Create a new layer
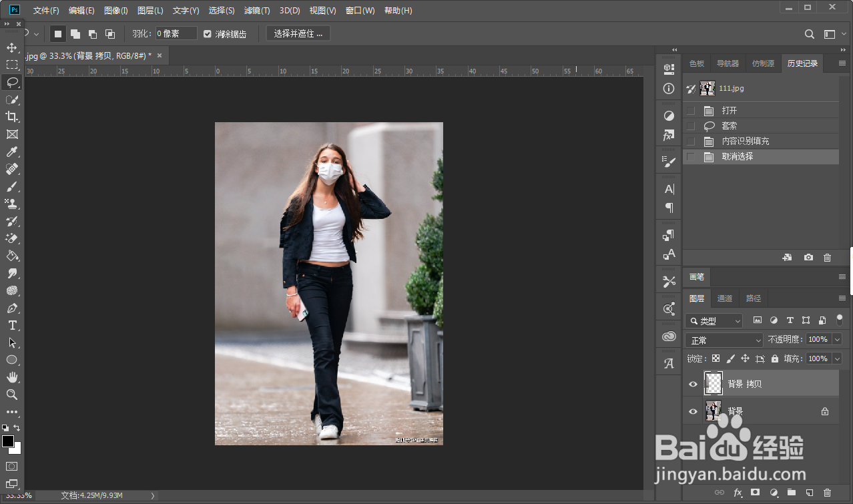Screen dimensions: 853x504 tap(809, 493)
